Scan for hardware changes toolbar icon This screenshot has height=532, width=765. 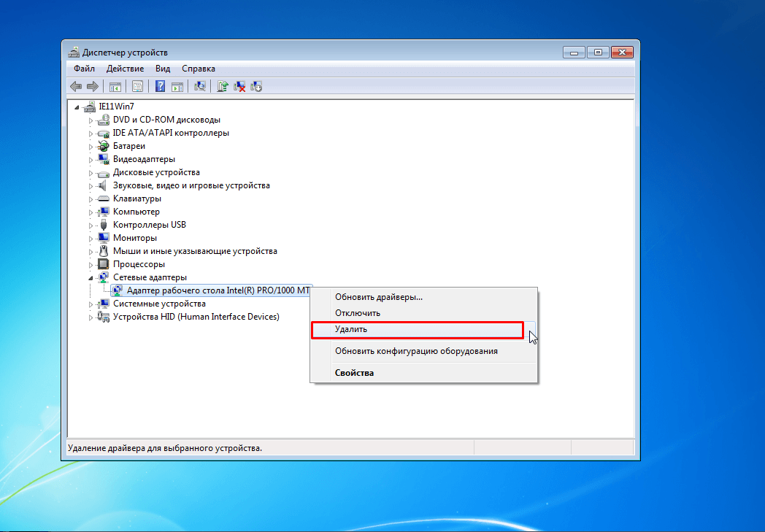click(x=200, y=87)
